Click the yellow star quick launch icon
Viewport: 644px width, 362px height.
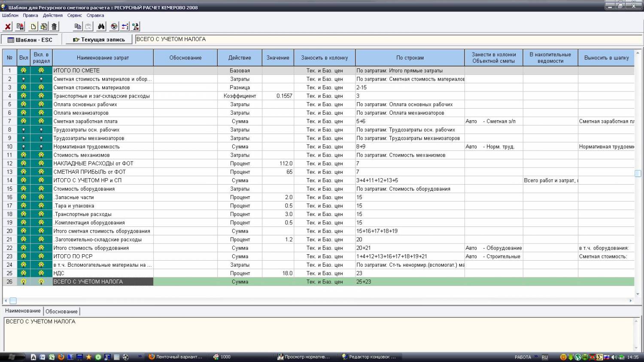[89, 357]
